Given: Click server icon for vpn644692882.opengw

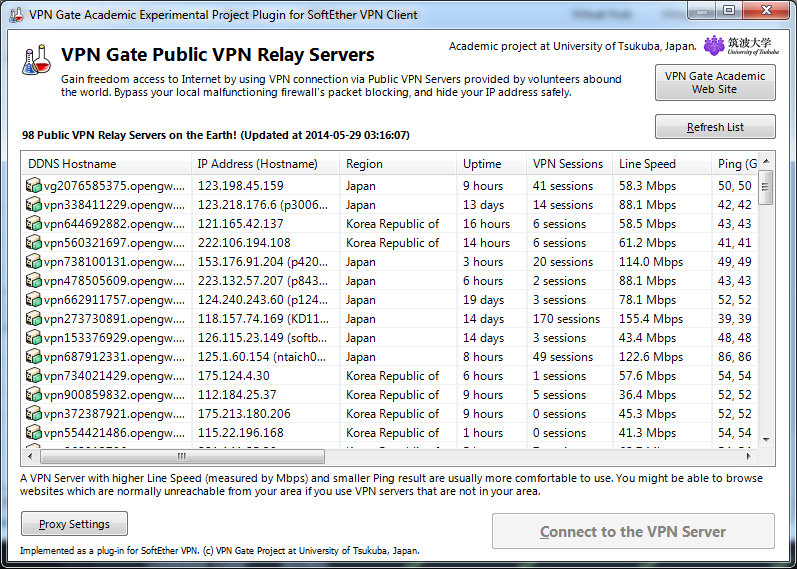Looking at the screenshot, I should (34, 224).
